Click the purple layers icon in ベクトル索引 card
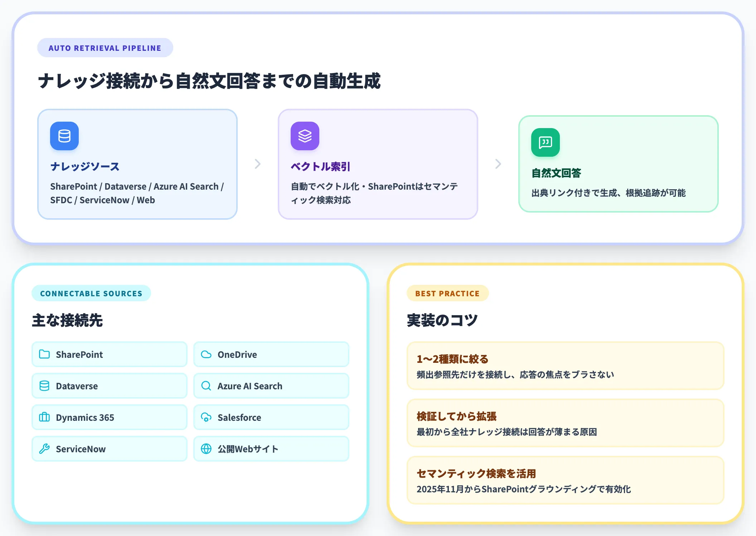 [305, 136]
